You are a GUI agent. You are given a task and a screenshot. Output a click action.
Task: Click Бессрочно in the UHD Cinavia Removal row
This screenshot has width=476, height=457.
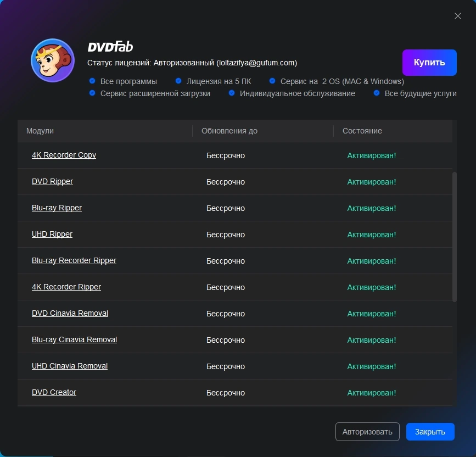(x=226, y=366)
